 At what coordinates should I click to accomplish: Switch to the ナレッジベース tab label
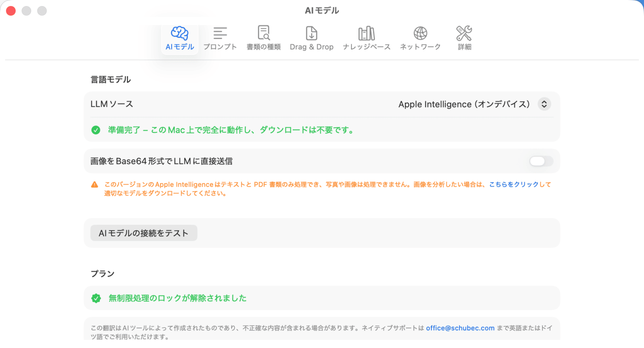coord(367,47)
